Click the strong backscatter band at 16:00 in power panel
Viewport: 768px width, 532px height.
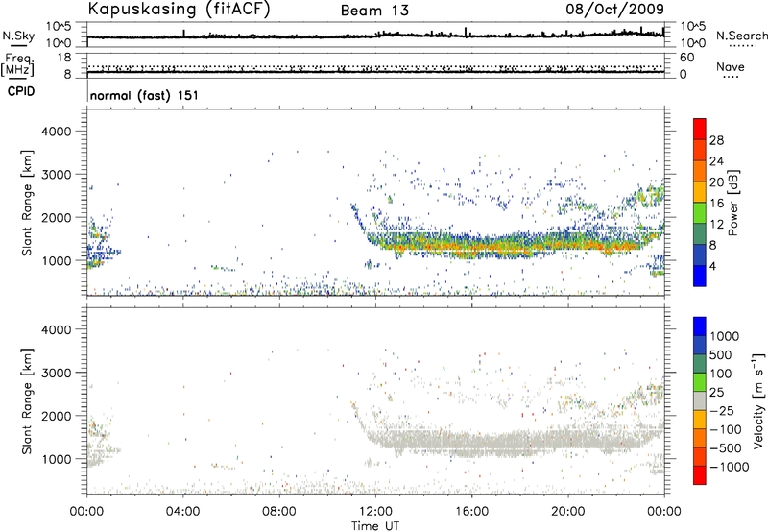coord(471,245)
